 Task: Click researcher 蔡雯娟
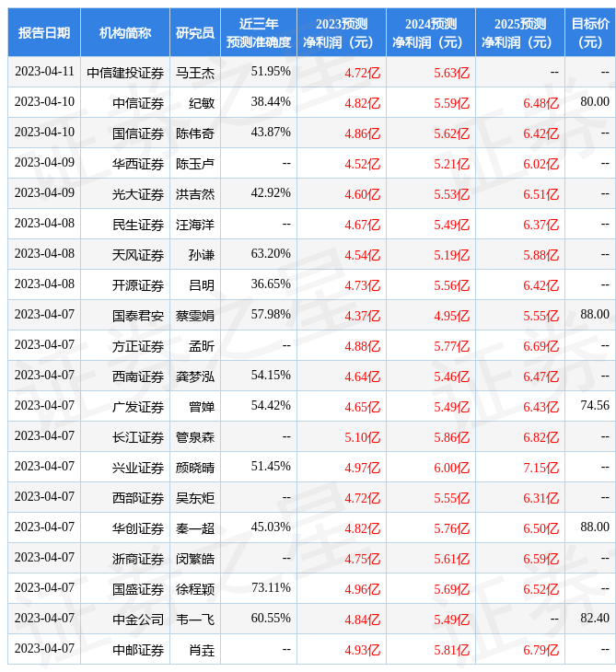194,316
